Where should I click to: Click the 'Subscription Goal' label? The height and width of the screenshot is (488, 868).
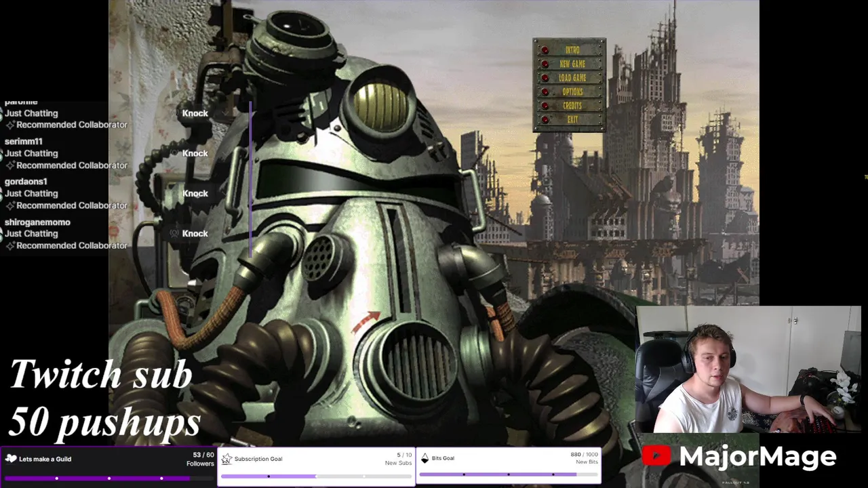[x=258, y=459]
